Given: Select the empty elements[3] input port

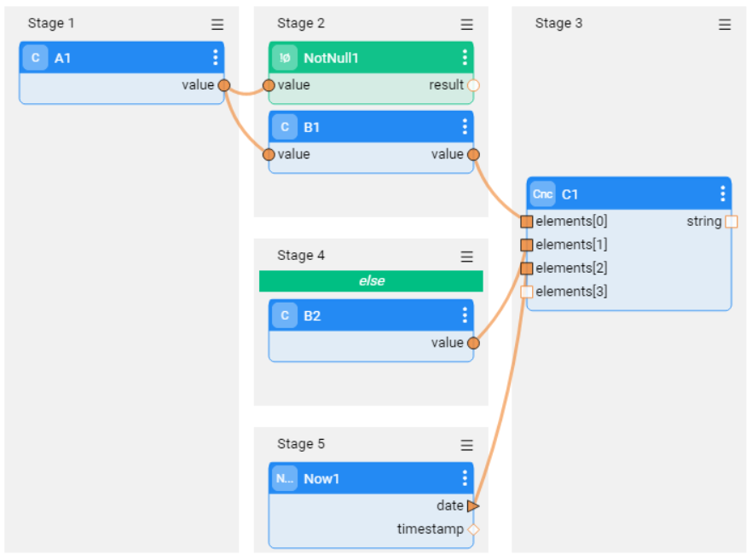Looking at the screenshot, I should 527,292.
